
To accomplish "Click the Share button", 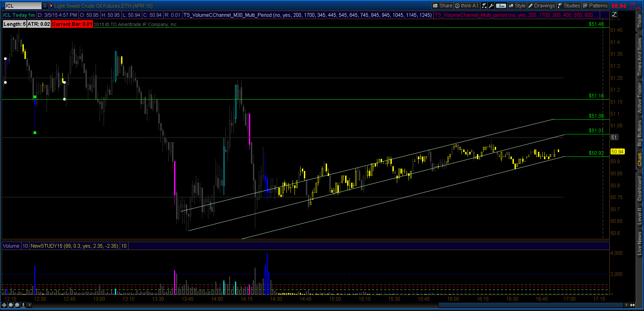I will click(x=443, y=6).
